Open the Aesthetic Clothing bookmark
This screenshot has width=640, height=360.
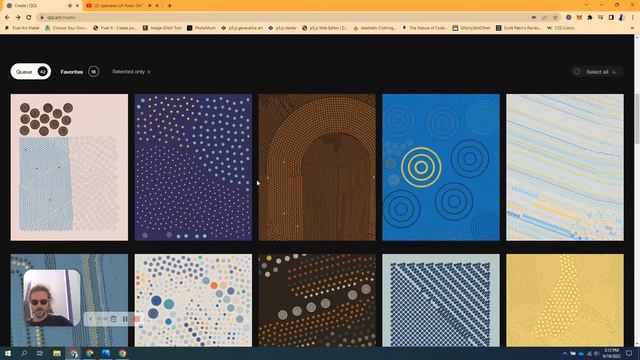[375, 28]
